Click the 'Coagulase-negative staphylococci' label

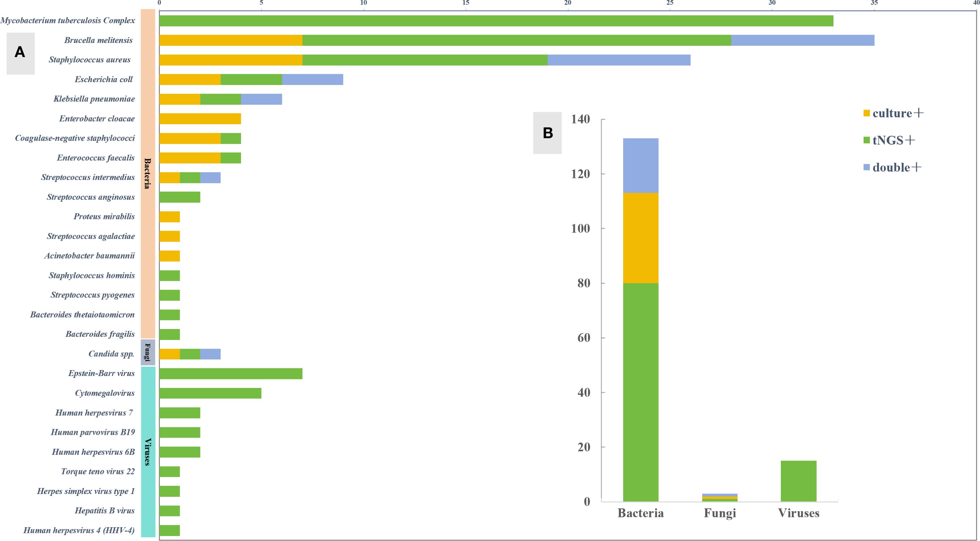pos(75,138)
